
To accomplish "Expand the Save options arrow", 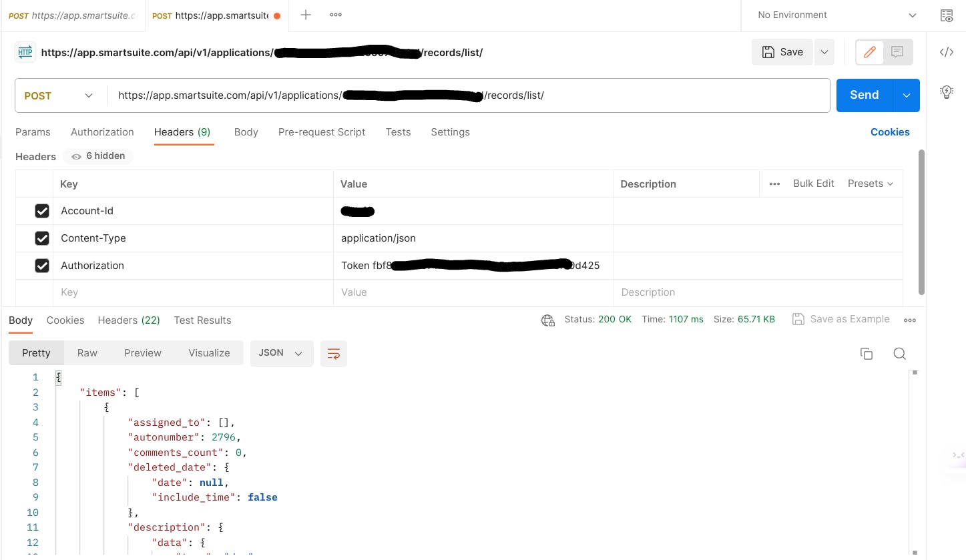I will click(824, 52).
